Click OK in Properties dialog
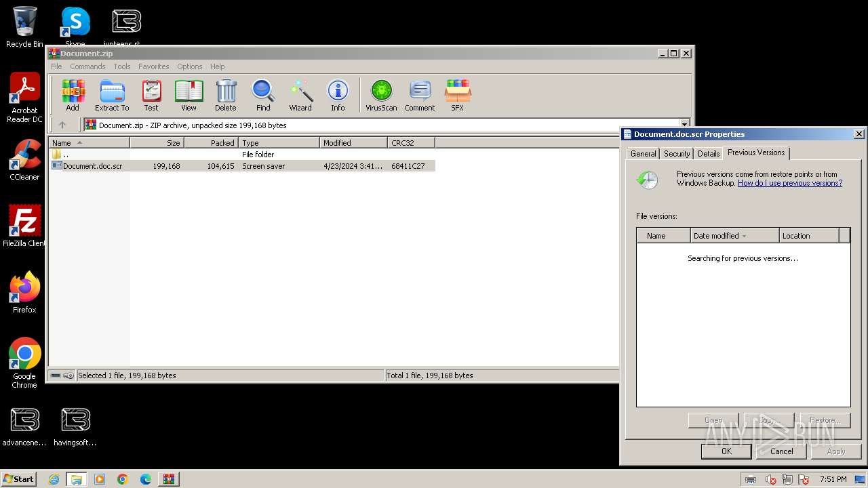This screenshot has height=488, width=868. click(726, 451)
